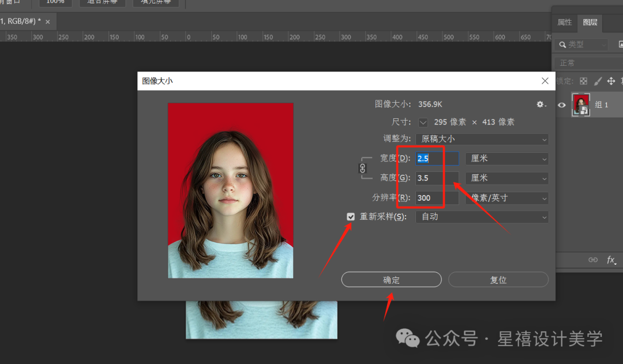Click the constrain proportions chain-link icon

point(362,168)
